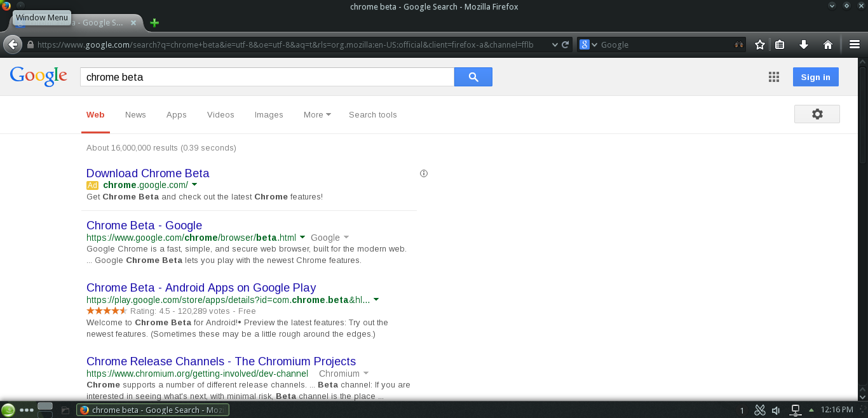Switch to the Images tab
Screen dimensions: 868x418
pos(269,115)
